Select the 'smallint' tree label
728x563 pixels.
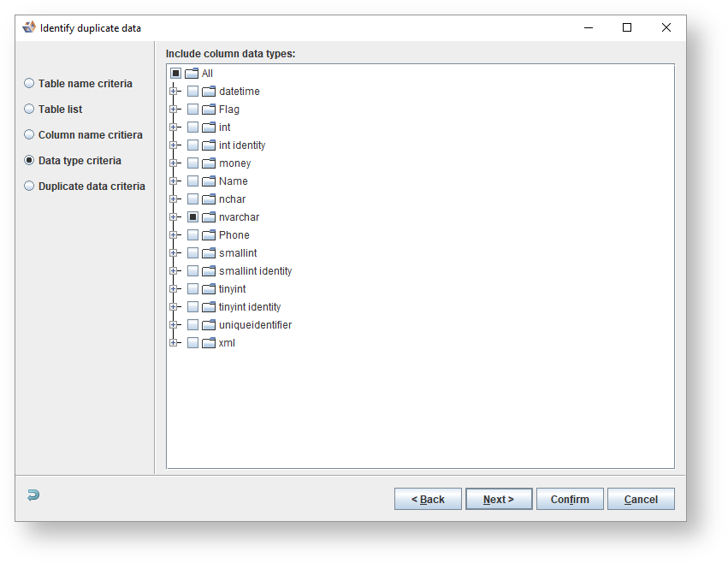tap(238, 252)
